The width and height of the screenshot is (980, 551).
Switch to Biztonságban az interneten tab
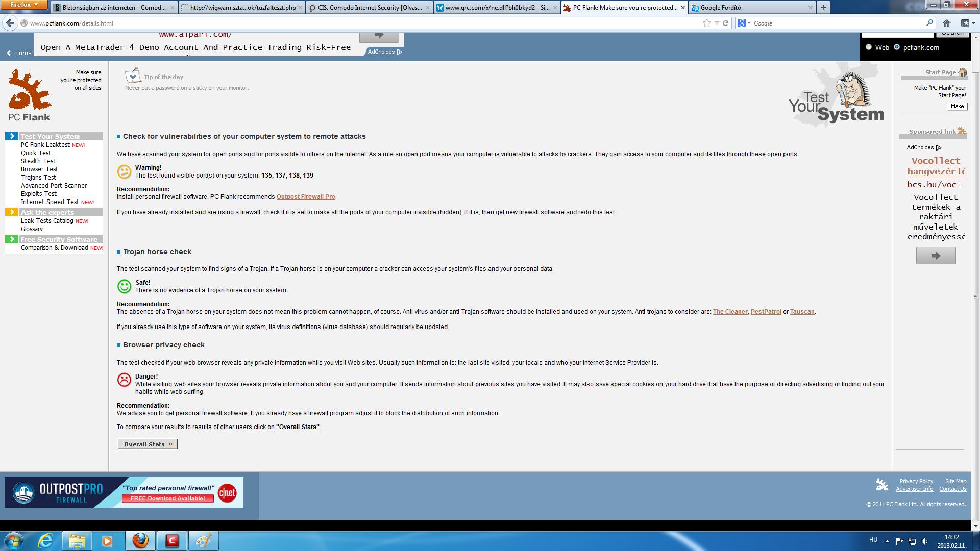point(114,8)
